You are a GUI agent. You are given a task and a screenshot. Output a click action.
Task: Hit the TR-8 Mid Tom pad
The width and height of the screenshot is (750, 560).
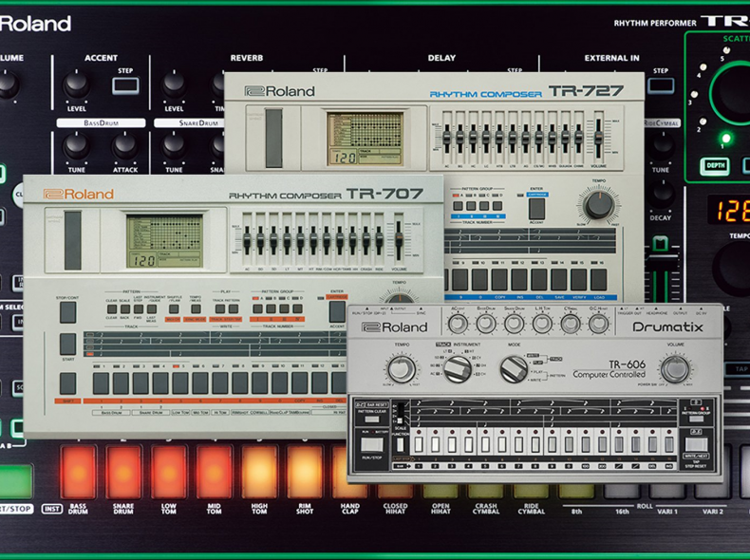coord(214,473)
